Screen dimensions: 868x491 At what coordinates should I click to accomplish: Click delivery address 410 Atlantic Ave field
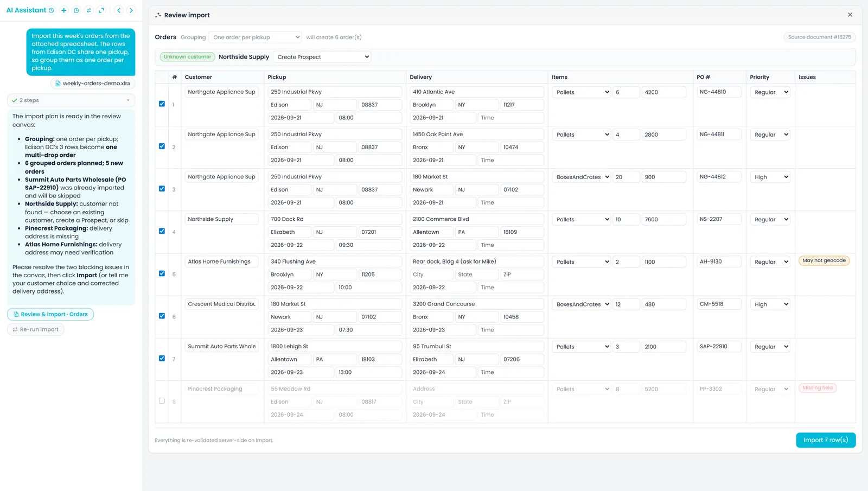point(477,92)
